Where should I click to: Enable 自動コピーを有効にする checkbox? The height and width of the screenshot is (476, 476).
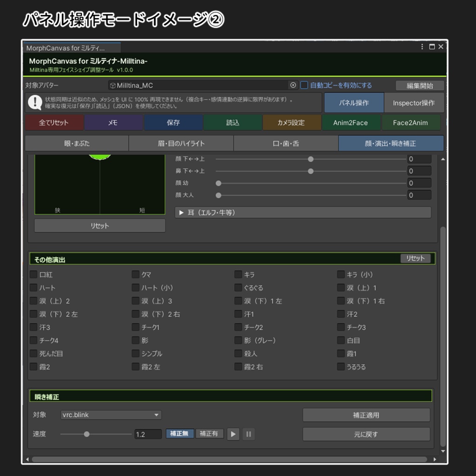(305, 85)
